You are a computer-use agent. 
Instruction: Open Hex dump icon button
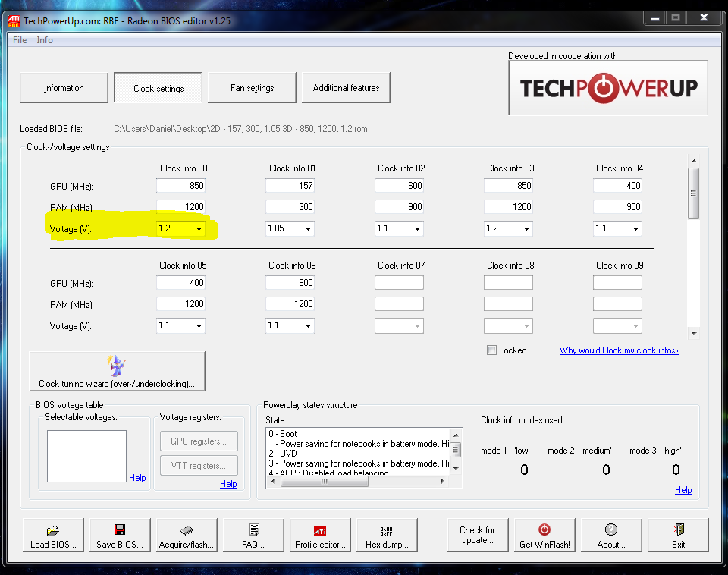tap(387, 535)
